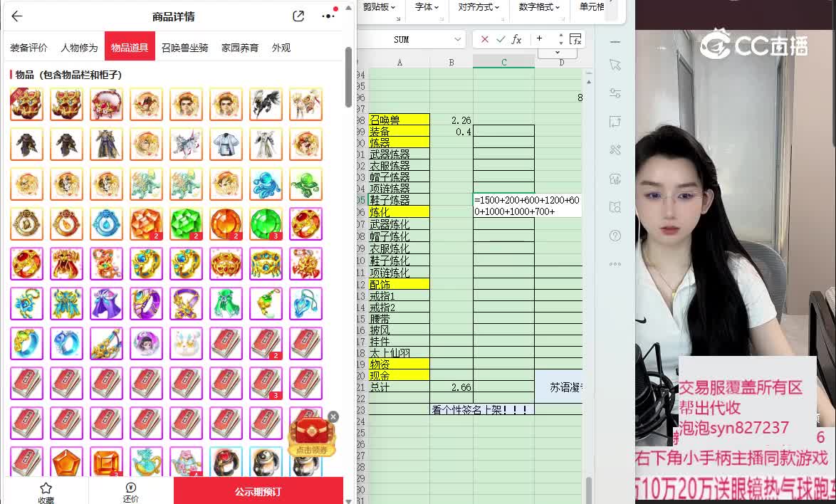Open the purple cloak item thumbnail
Screen dimensions: 836x504
[x=106, y=304]
